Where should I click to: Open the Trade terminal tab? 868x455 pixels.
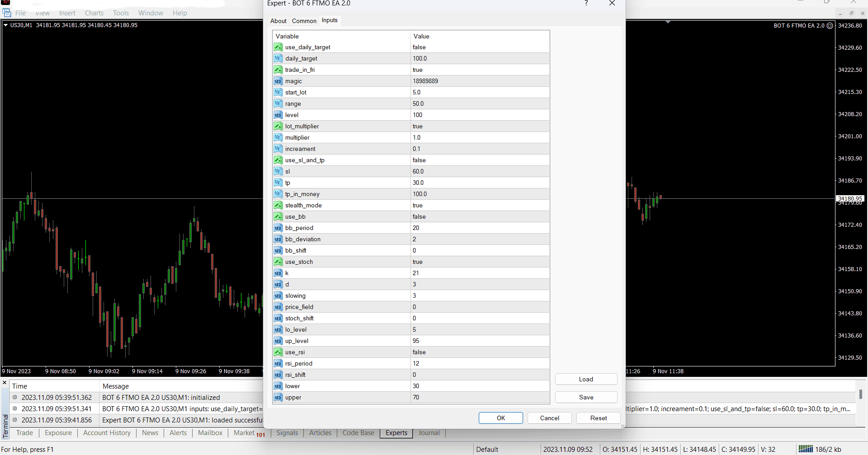[x=24, y=433]
